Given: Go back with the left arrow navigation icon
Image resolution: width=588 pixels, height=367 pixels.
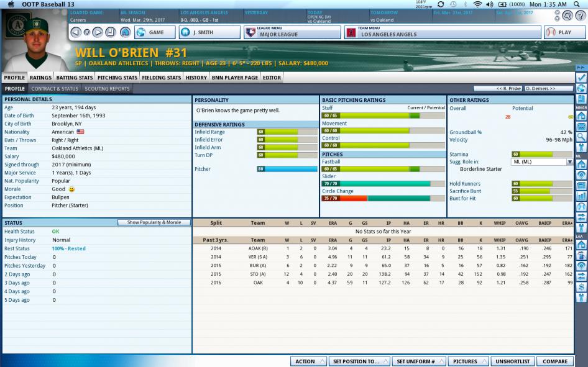Looking at the screenshot, I should coord(76,32).
